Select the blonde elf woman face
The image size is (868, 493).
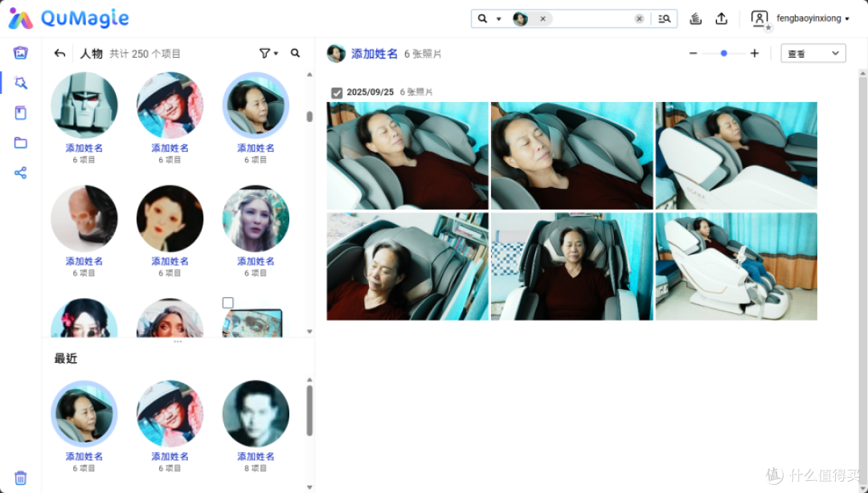(x=256, y=218)
